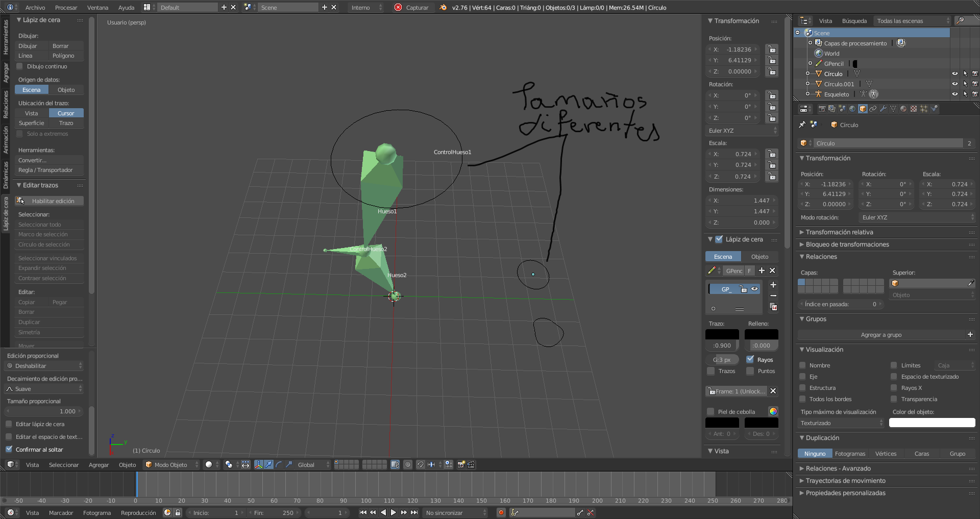Lock the X position in Transformación panel
The height and width of the screenshot is (519, 980).
point(772,50)
